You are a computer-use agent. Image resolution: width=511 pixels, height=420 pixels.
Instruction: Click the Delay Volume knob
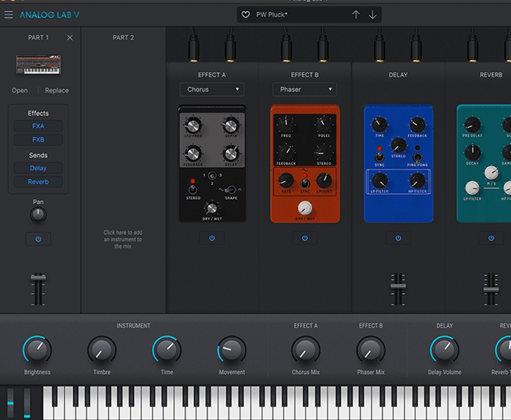[445, 350]
